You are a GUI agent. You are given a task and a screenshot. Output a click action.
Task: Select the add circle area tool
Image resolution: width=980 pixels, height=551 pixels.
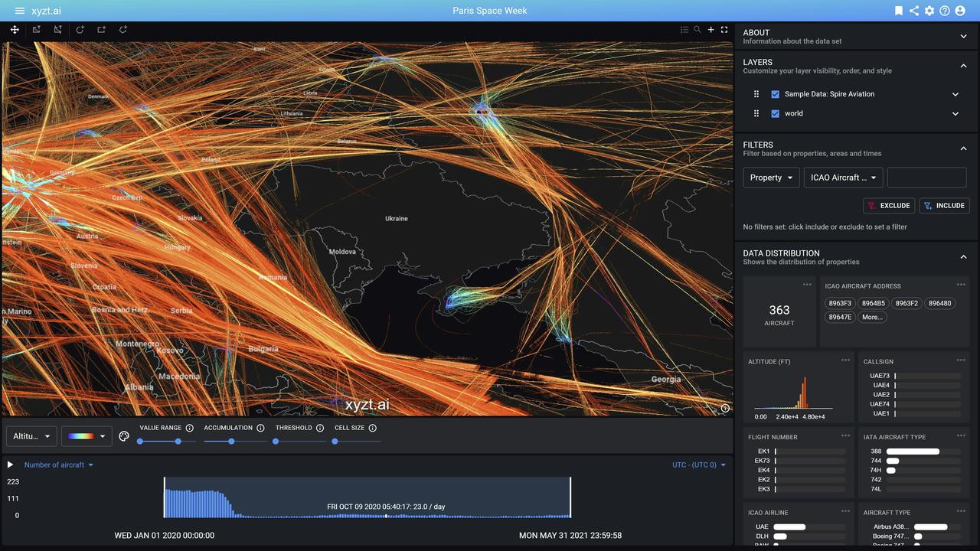point(80,30)
